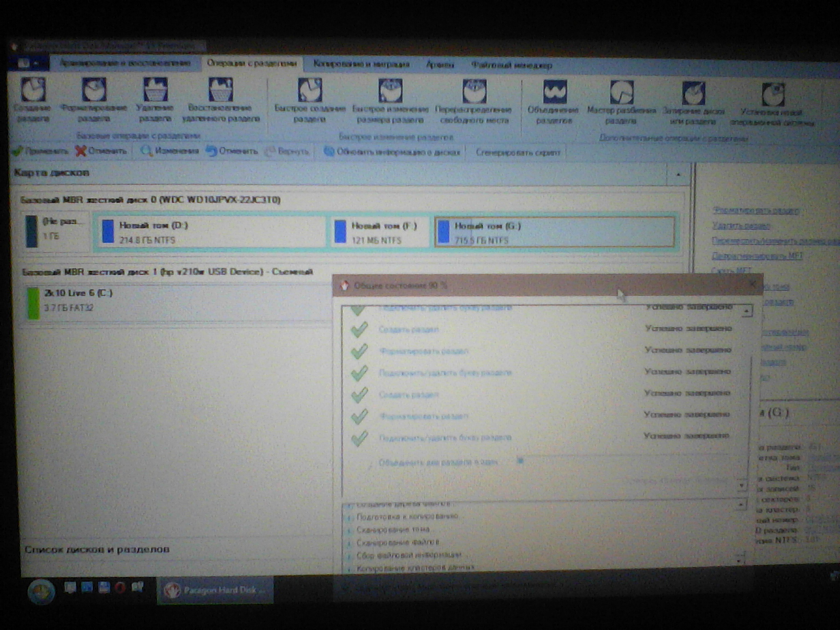Click the Delete partition (Удаление раздела) icon
Viewport: 840px width, 630px height.
(x=155, y=89)
